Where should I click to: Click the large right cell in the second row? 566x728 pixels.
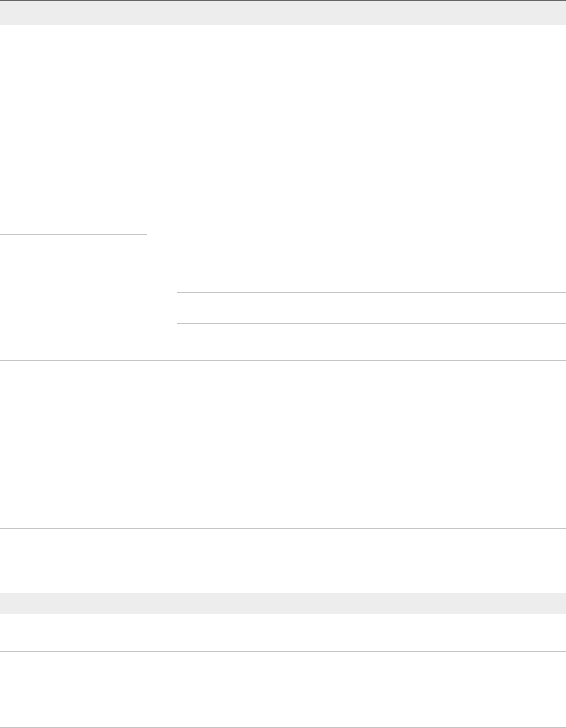(371, 212)
